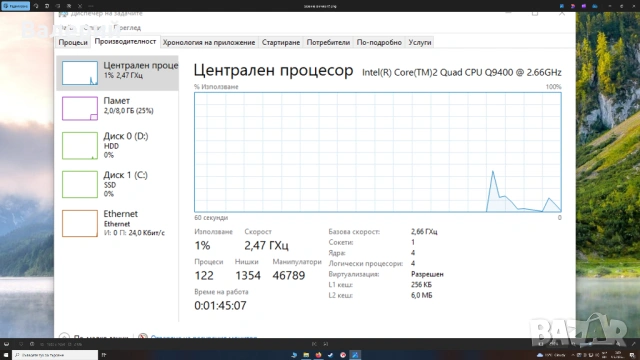The image size is (640, 360).
Task: Click the L1 кеш 256 КБ value
Action: tap(421, 284)
